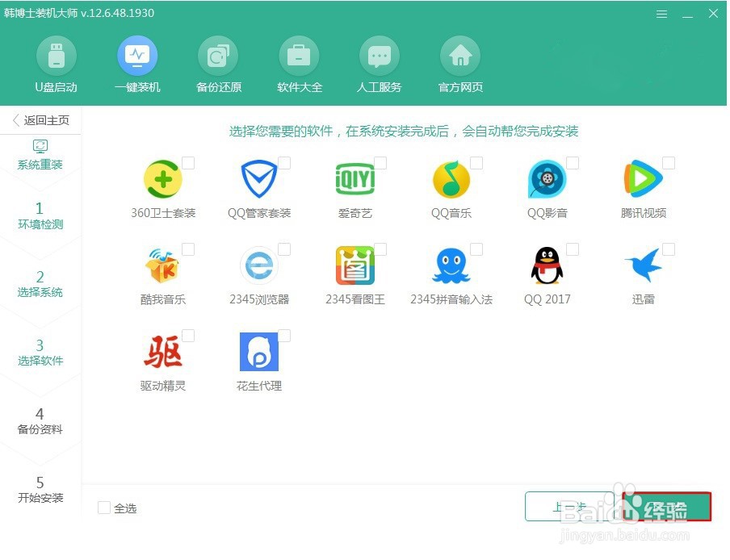Click 返回主页 back link

[x=41, y=120]
